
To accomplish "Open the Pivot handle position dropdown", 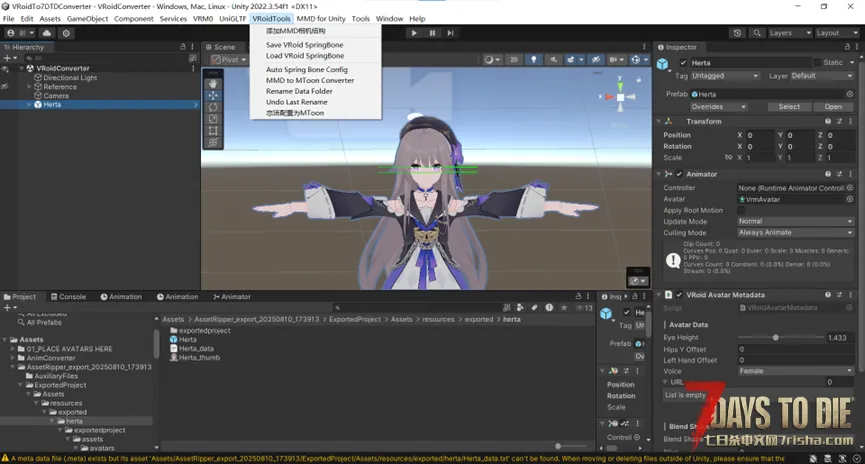I will click(229, 60).
